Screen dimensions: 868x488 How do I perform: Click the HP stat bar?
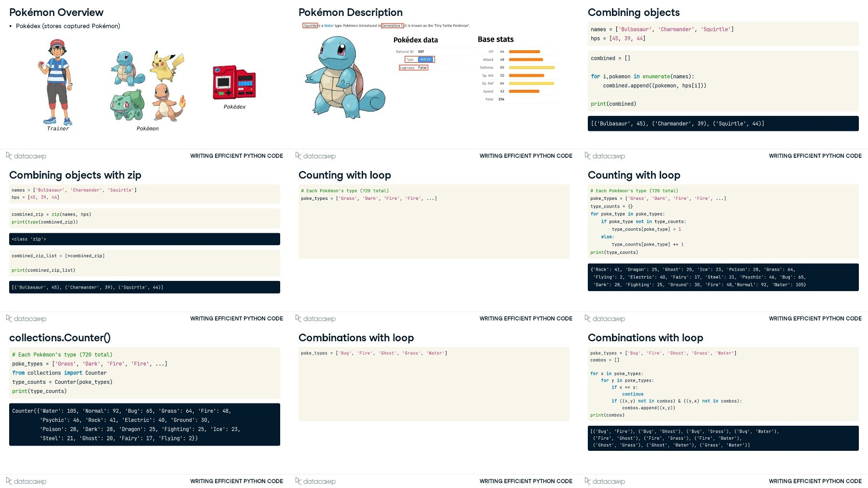coord(524,52)
